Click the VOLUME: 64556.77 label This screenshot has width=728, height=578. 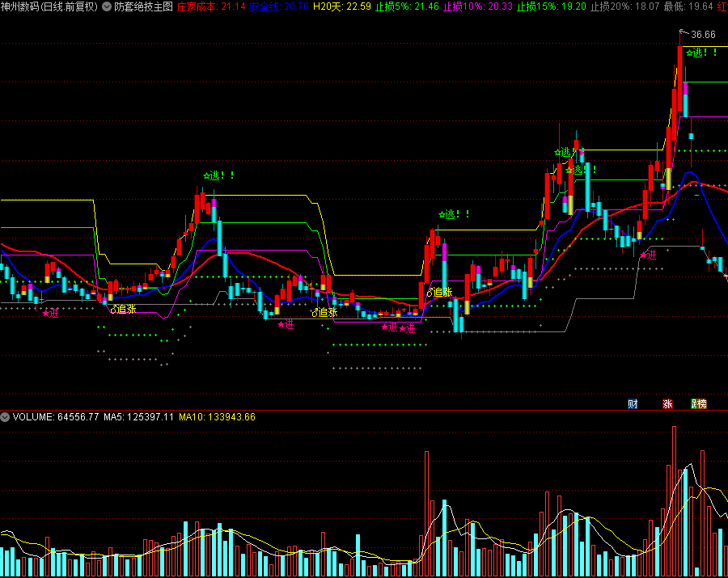56,417
